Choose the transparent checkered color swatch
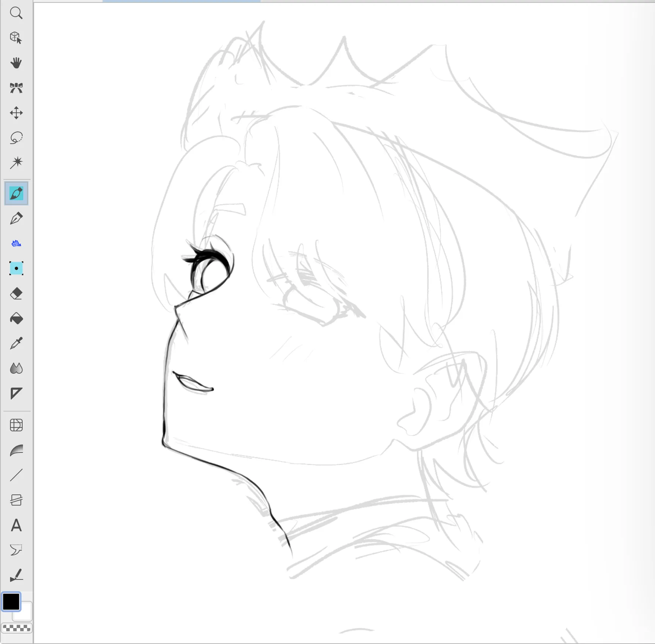The width and height of the screenshot is (655, 644). (x=17, y=628)
